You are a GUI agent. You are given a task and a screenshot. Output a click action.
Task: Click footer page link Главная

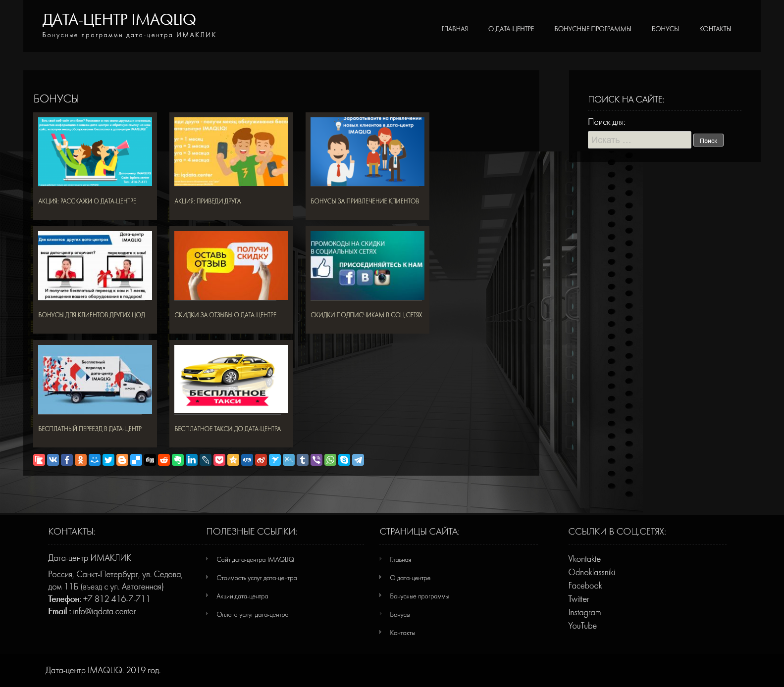click(x=401, y=559)
